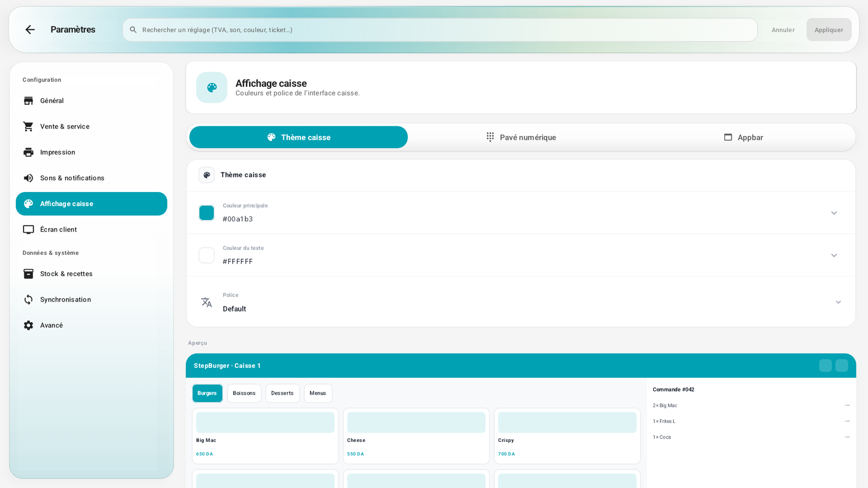Open the Police dropdown
This screenshot has width=868, height=488.
coord(521,302)
